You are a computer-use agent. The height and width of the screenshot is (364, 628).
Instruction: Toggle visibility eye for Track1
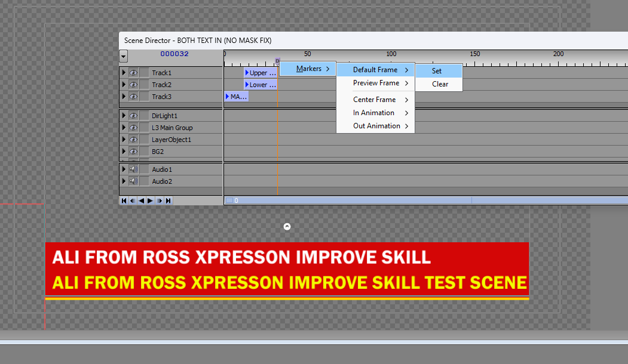click(x=133, y=73)
